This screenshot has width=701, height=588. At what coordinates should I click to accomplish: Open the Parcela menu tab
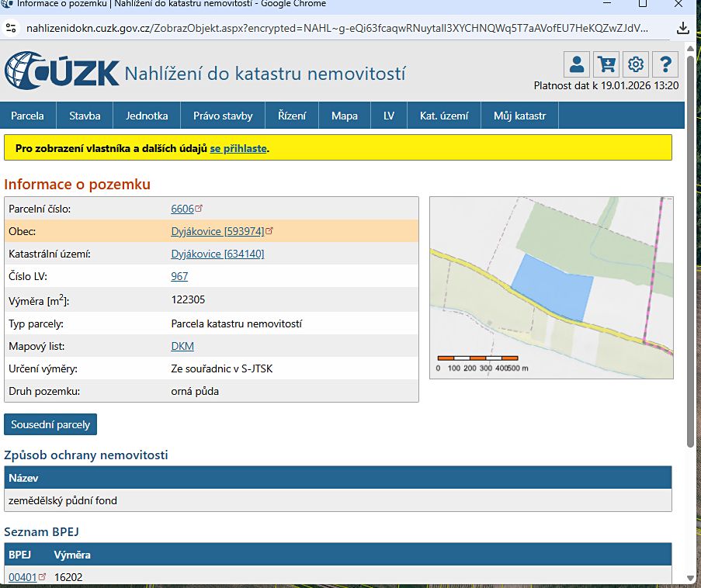[x=27, y=116]
